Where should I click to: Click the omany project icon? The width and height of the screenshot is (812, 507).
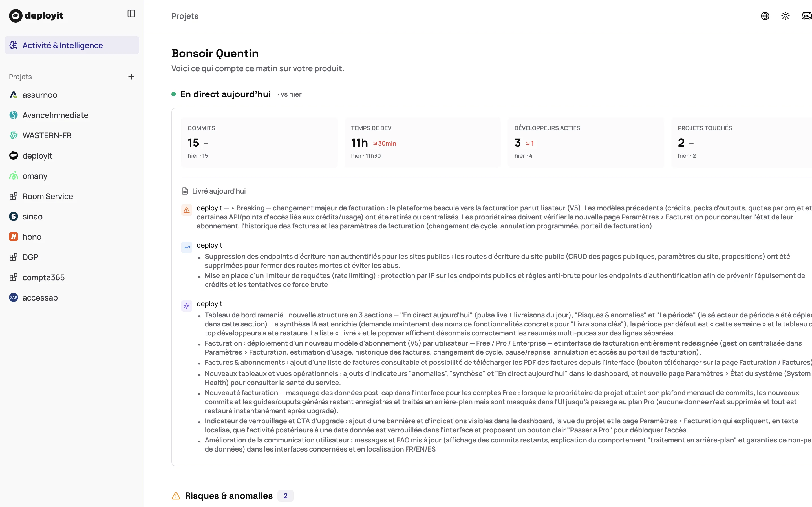[14, 176]
